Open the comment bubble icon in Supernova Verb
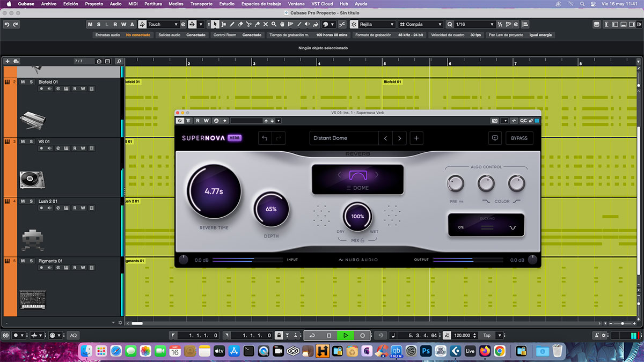This screenshot has width=644, height=362. [x=495, y=138]
